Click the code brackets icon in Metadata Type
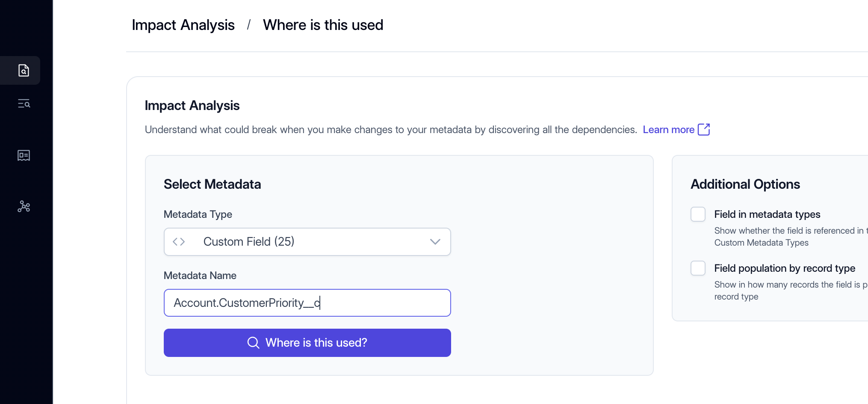The width and height of the screenshot is (868, 404). coord(179,242)
